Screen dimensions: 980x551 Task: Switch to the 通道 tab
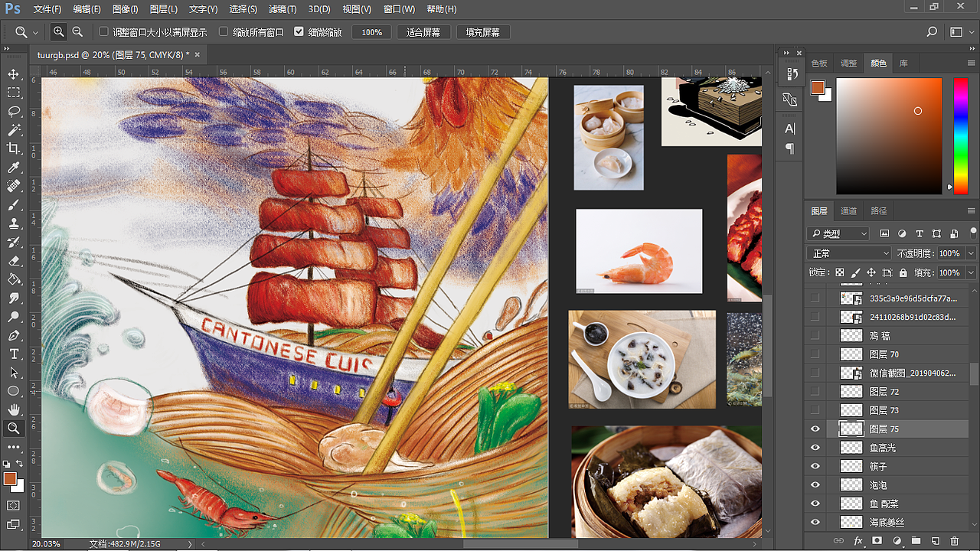click(x=848, y=211)
